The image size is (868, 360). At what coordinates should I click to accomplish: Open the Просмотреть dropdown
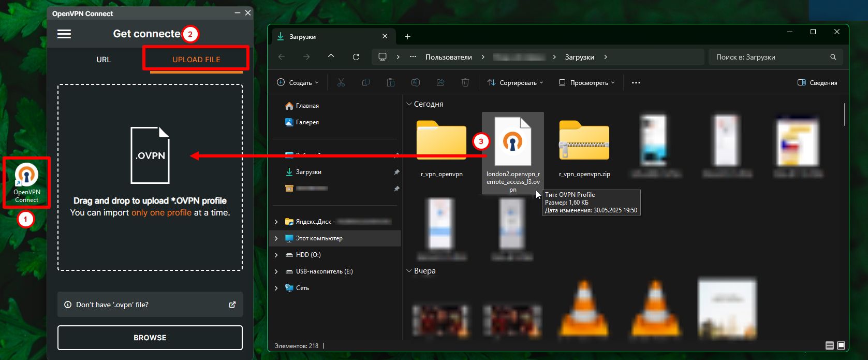pyautogui.click(x=587, y=83)
